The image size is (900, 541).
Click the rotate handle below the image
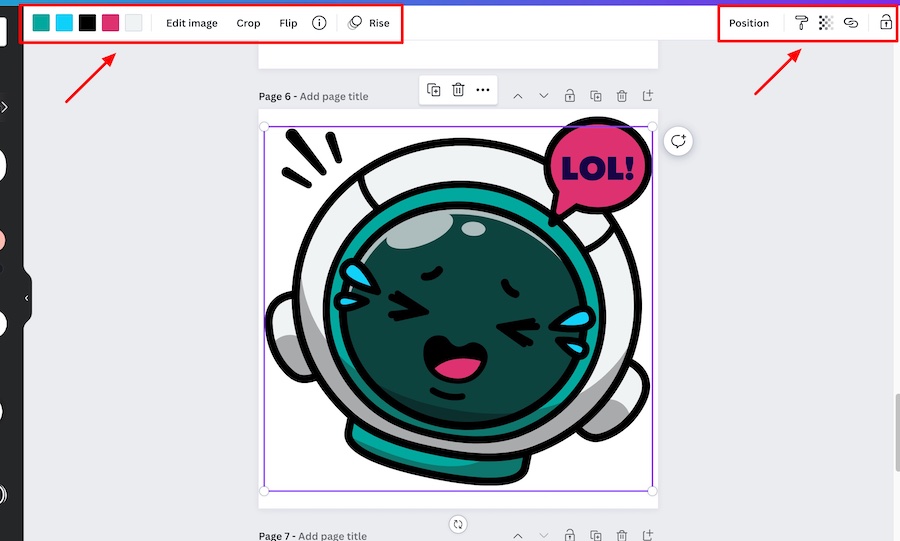click(458, 524)
